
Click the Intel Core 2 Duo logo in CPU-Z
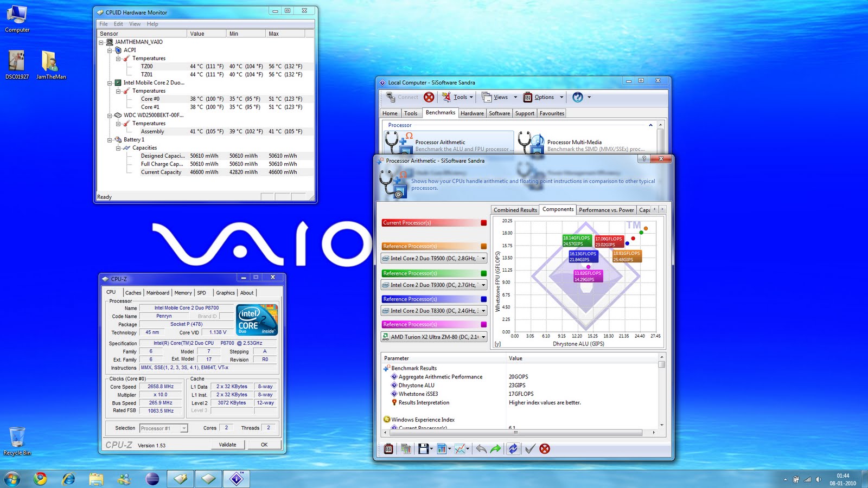[257, 319]
